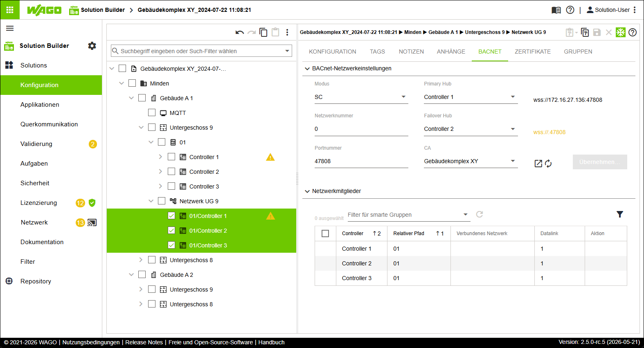Expand Untergeschoss 8 under Gebäude A 1
Image resolution: width=644 pixels, height=348 pixels.
coord(141,260)
